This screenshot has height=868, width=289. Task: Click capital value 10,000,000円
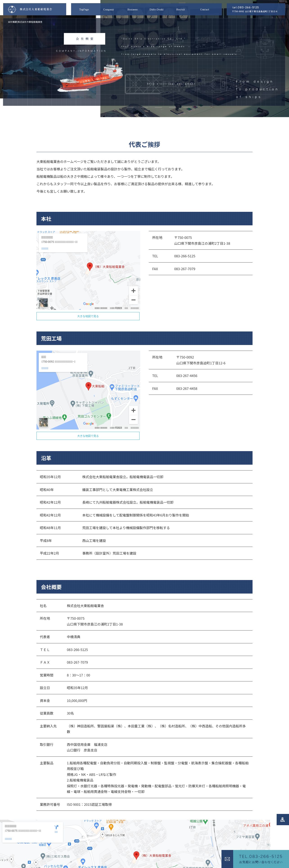click(77, 701)
